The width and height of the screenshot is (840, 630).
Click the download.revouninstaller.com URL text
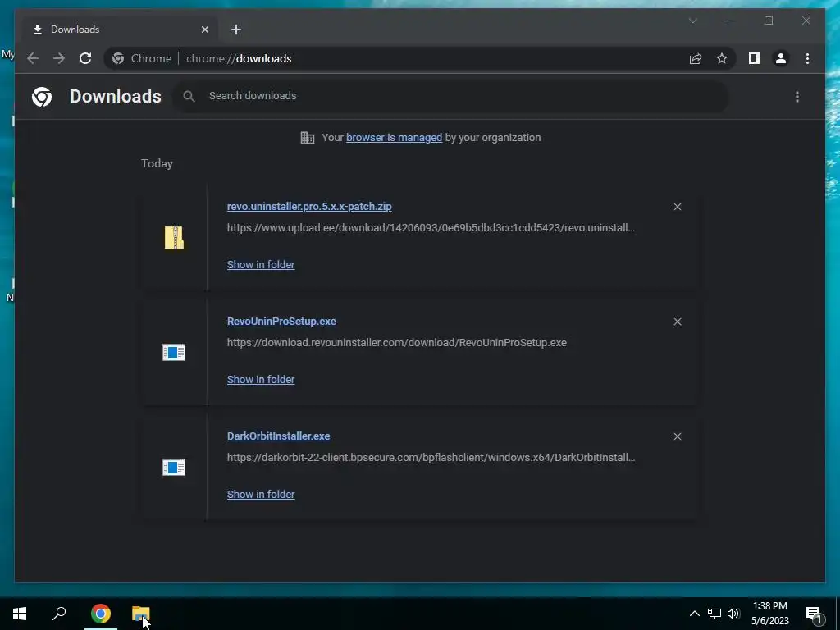tap(397, 343)
